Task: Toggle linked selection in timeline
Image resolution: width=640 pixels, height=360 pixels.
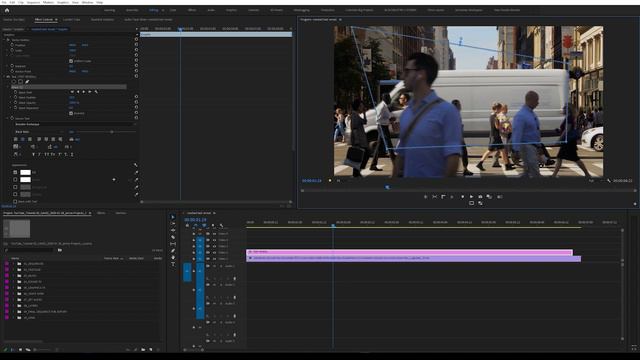Action: 204,225
